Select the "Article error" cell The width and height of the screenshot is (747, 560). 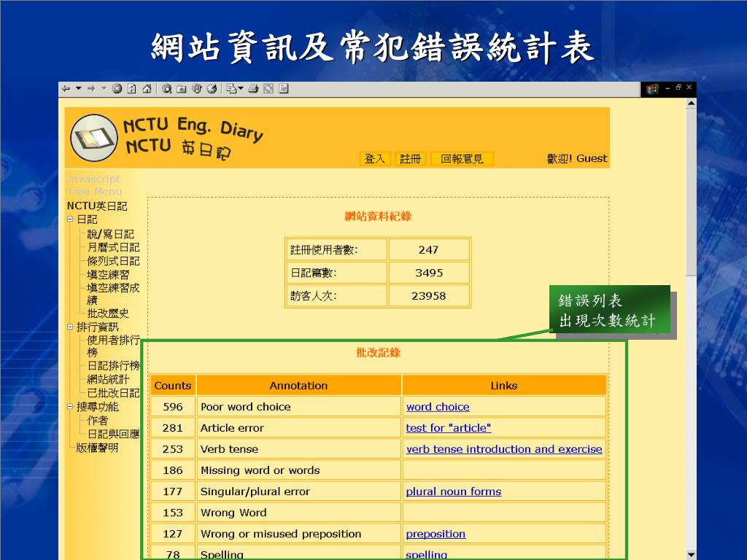click(298, 427)
